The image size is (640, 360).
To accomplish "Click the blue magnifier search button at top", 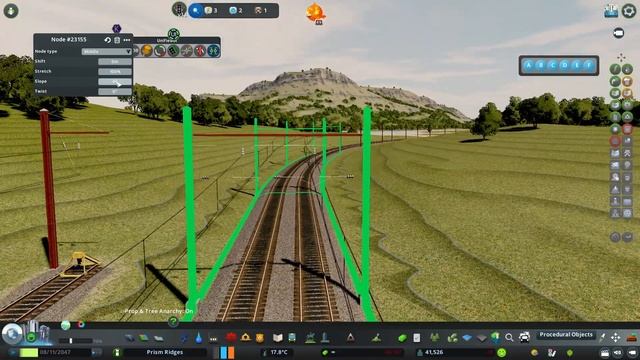I will pos(196,11).
